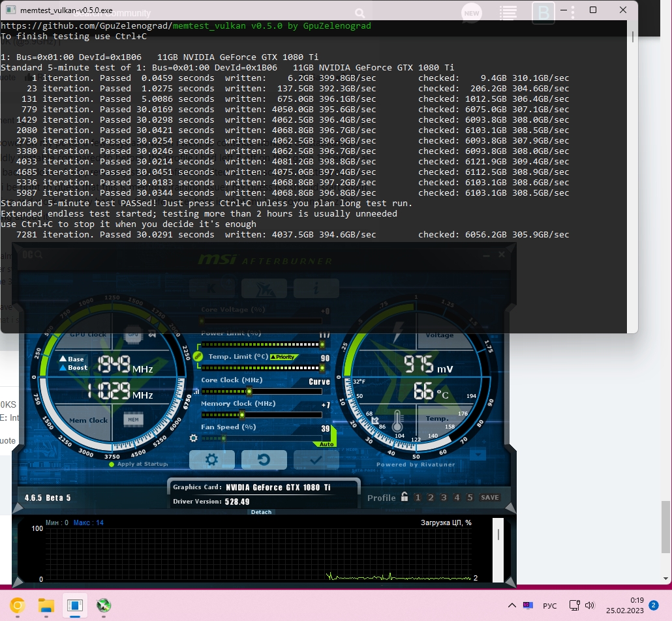Click the core clock curve bars icon
Image resolution: width=672 pixels, height=621 pixels.
[196, 391]
